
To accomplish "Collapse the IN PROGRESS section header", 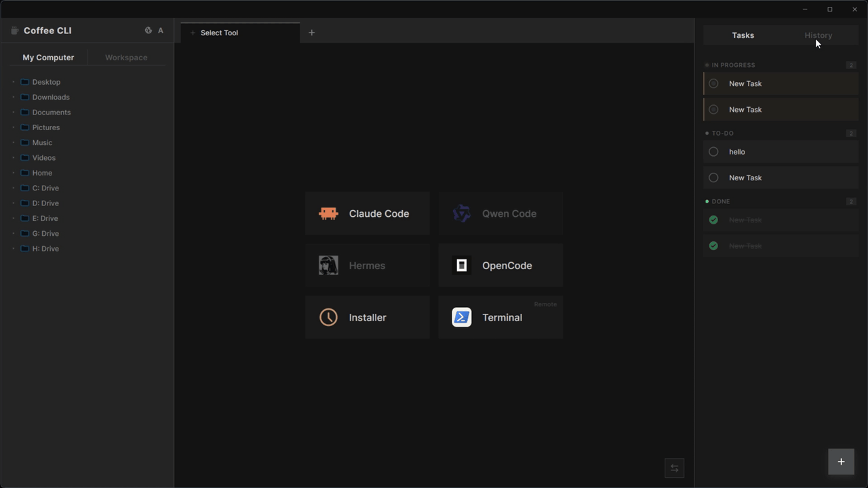I will [x=781, y=65].
